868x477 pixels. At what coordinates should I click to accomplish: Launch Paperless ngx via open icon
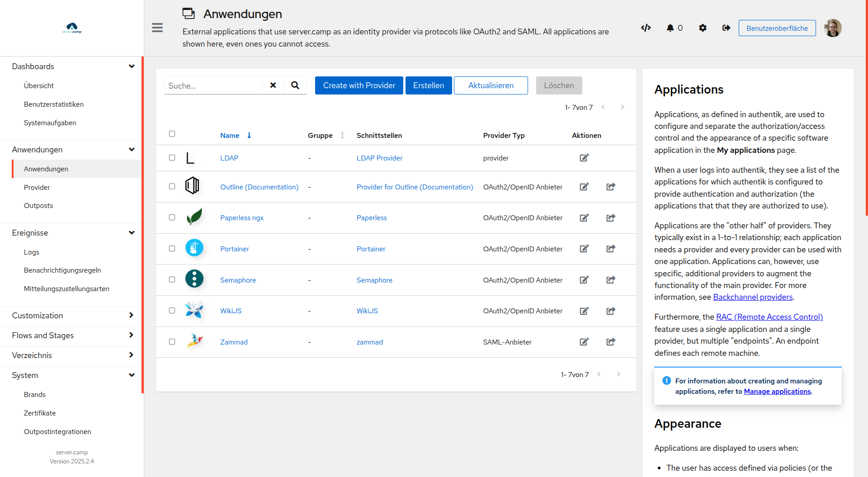pos(611,218)
